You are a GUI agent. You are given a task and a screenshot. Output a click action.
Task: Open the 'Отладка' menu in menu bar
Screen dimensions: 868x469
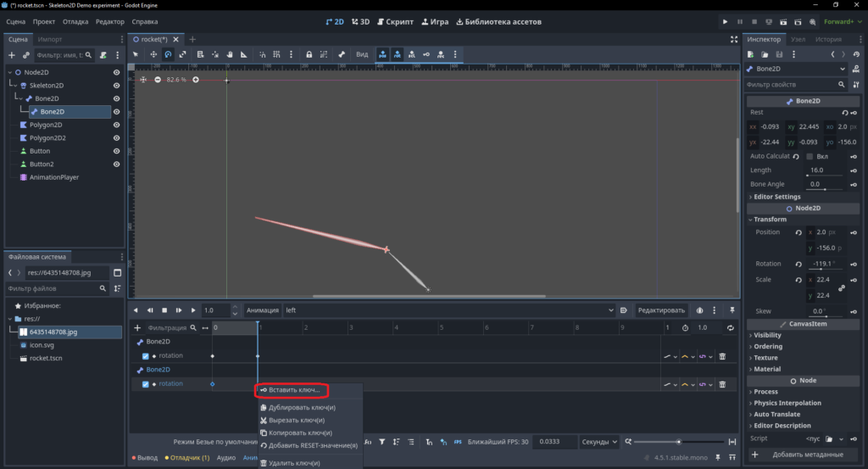click(x=75, y=21)
